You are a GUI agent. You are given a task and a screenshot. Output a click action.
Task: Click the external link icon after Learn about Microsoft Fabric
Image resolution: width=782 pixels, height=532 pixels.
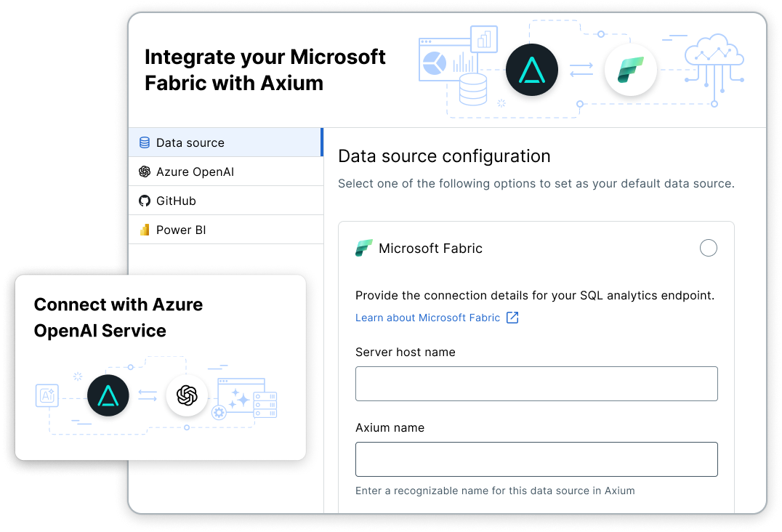[x=512, y=318]
